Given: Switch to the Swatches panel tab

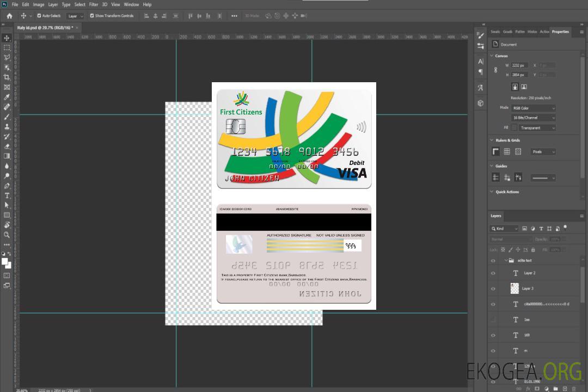Looking at the screenshot, I should tap(495, 32).
